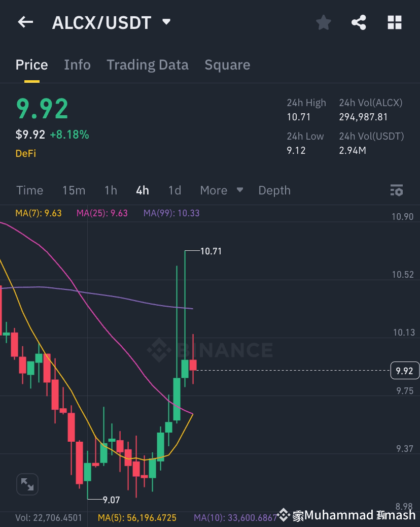Expand the More timeframes menu
Image resolution: width=420 pixels, height=527 pixels.
tap(221, 190)
